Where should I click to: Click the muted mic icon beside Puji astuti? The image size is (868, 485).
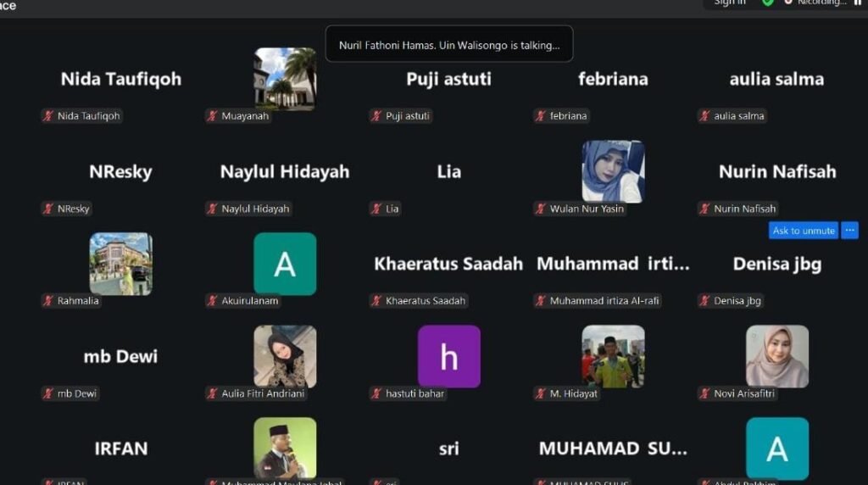point(376,115)
